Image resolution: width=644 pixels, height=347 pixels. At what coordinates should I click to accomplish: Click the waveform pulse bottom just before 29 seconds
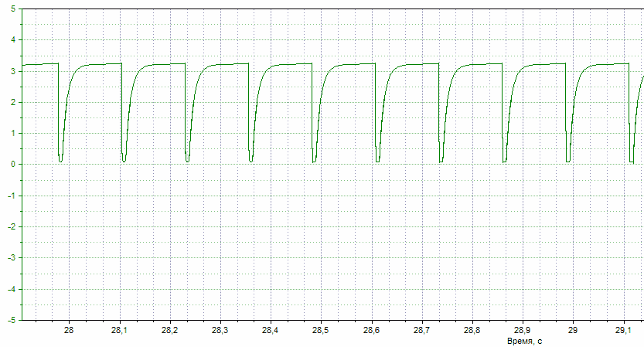click(x=567, y=158)
